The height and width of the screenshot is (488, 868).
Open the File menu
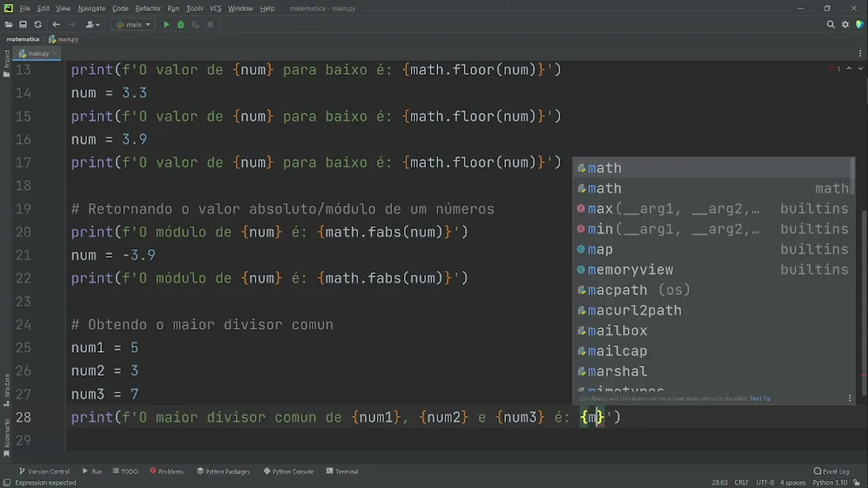click(x=24, y=8)
